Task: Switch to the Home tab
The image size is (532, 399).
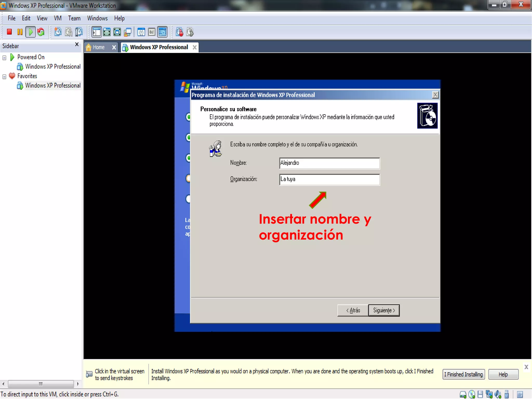Action: [x=98, y=47]
